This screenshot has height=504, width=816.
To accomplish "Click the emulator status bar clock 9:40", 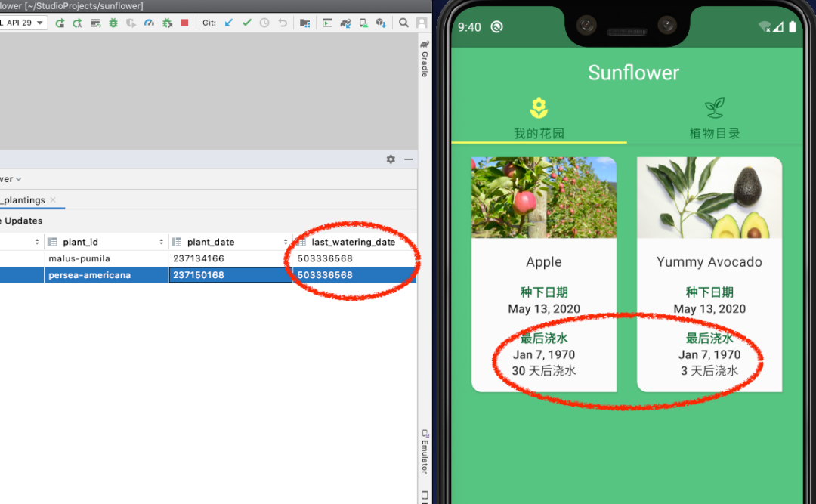I will pyautogui.click(x=469, y=27).
